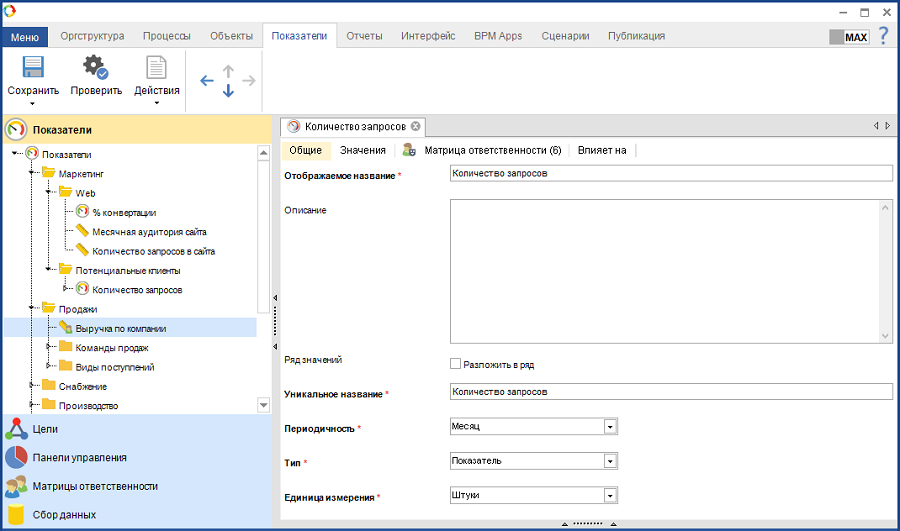Open Панели управления pie chart section
This screenshot has width=900, height=531.
(x=16, y=458)
